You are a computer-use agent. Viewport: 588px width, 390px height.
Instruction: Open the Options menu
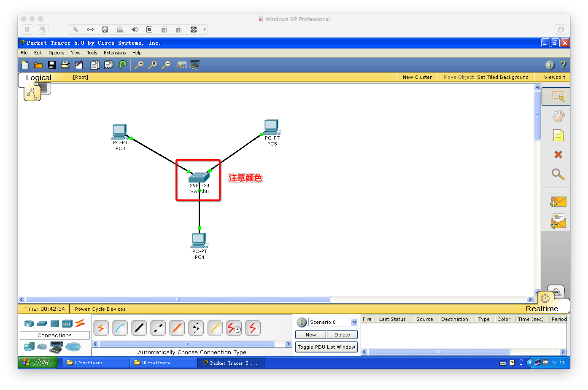pos(57,53)
